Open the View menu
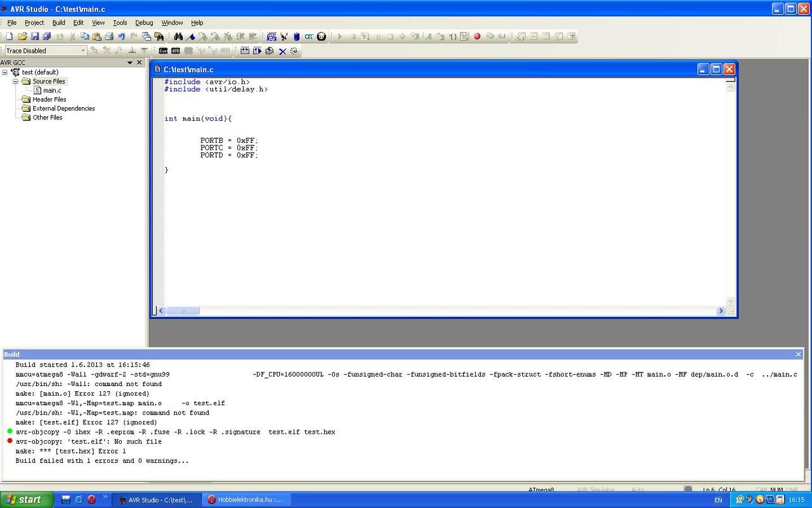This screenshot has width=812, height=508. (x=98, y=22)
